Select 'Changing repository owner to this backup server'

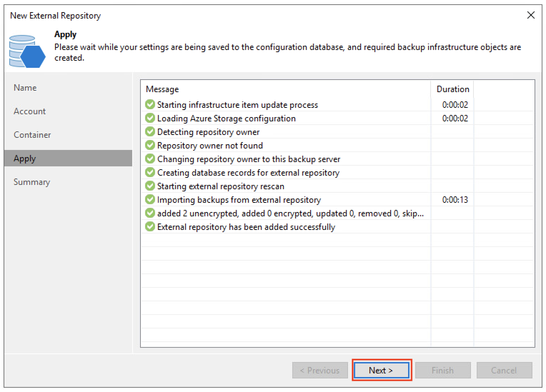[249, 159]
